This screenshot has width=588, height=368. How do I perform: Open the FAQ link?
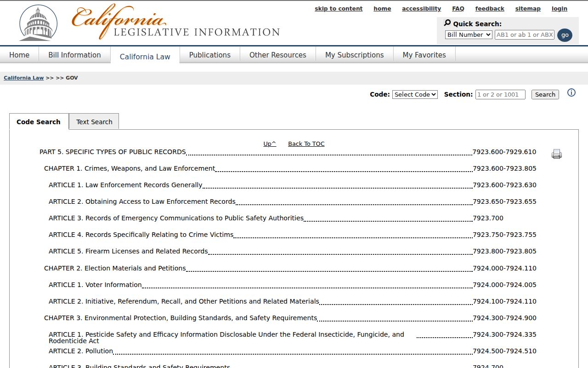click(x=458, y=9)
